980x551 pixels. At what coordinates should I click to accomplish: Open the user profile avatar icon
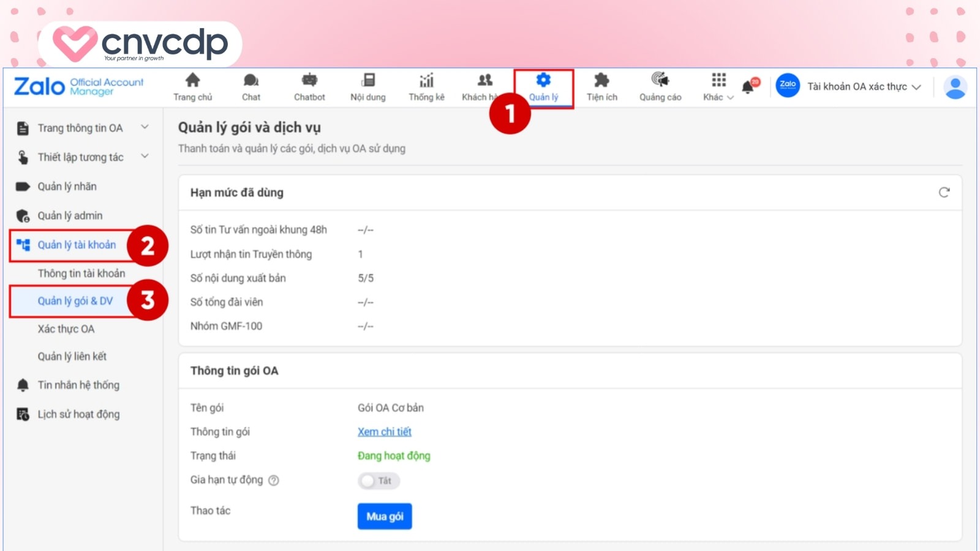pos(955,87)
